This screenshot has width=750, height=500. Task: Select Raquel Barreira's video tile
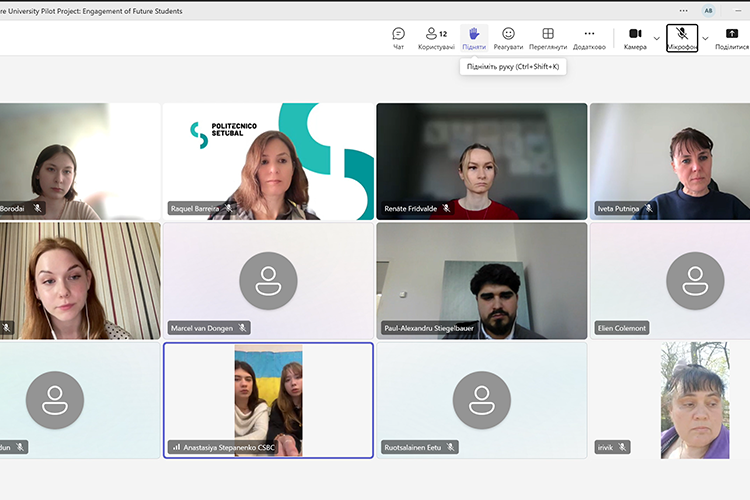click(x=268, y=160)
